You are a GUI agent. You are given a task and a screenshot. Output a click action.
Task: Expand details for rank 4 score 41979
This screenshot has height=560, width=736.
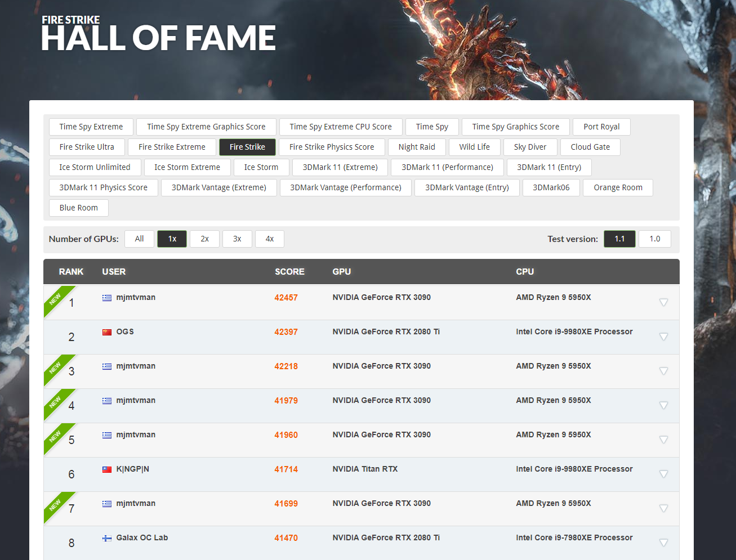pyautogui.click(x=664, y=406)
